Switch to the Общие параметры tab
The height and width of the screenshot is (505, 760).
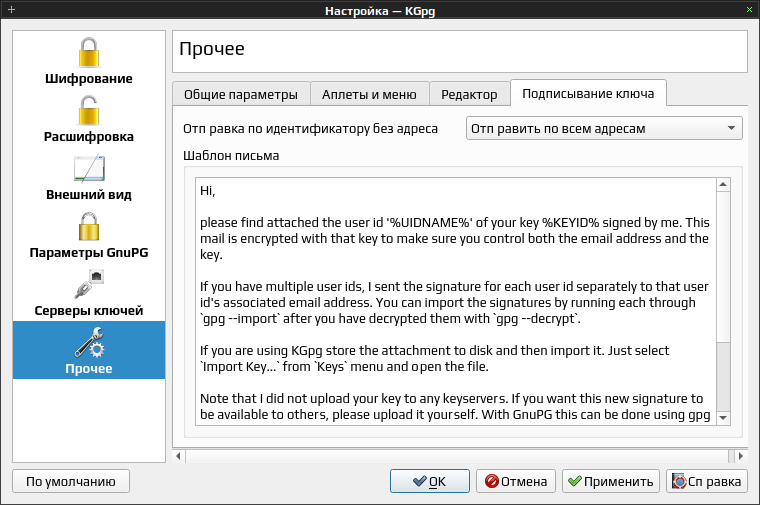[x=241, y=94]
